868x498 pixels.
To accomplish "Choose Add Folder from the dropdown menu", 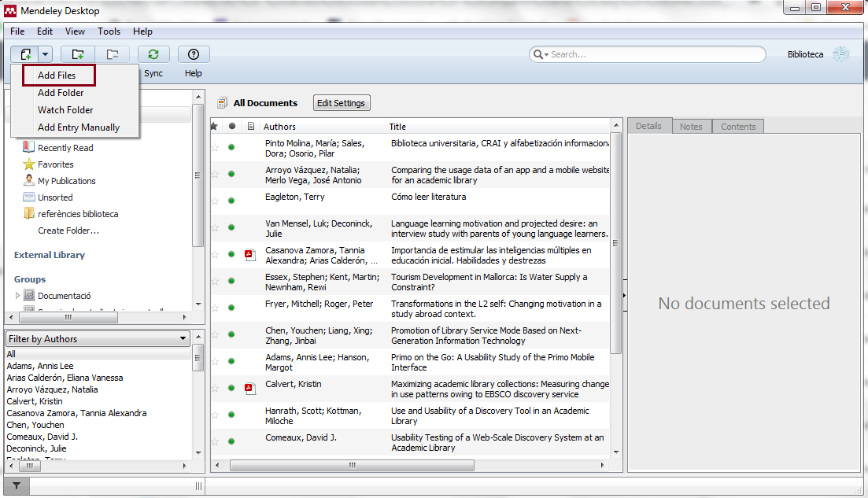I will 61,92.
